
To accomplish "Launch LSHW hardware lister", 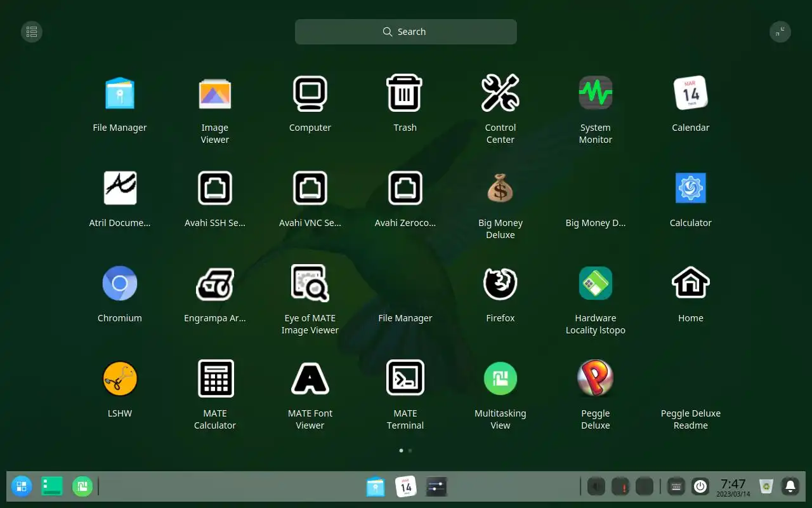I will (120, 379).
